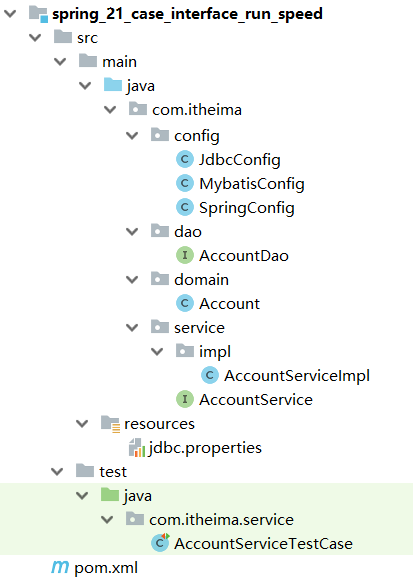The image size is (413, 586).
Task: Click the AccountServiceImpl class icon
Action: click(x=210, y=375)
